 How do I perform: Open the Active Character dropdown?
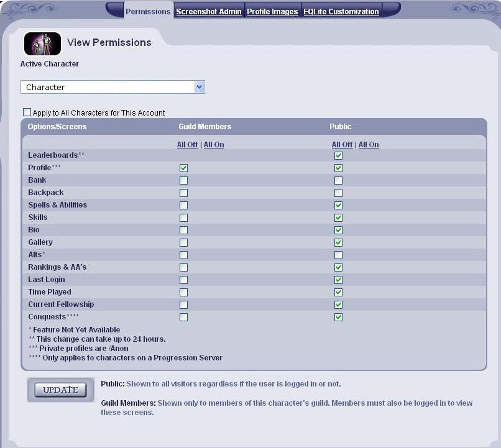pyautogui.click(x=113, y=87)
